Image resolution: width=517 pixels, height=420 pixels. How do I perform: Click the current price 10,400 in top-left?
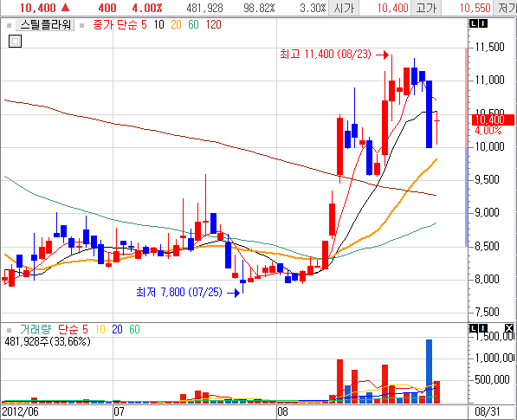point(38,8)
